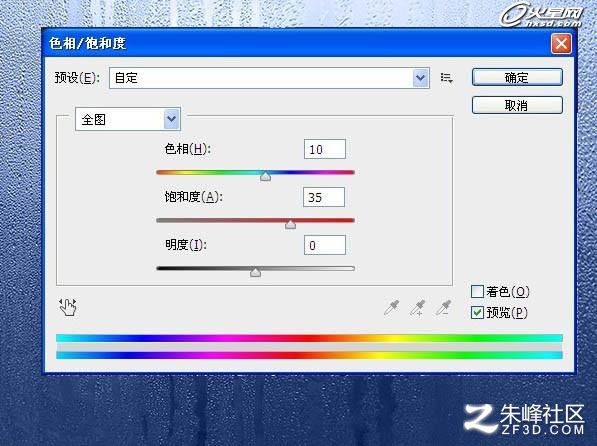597x446 pixels.
Task: Expand the 预设 preset dropdown arrow
Action: (x=420, y=78)
